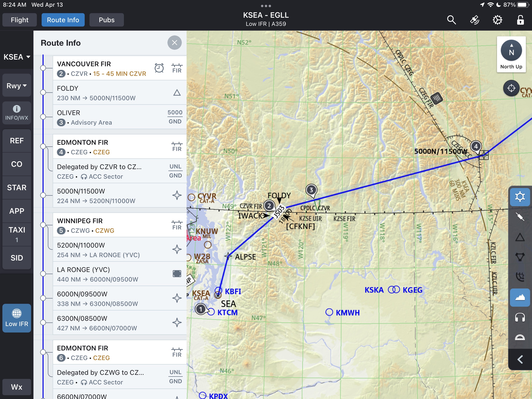Tap the headphones audio icon

coord(519,317)
